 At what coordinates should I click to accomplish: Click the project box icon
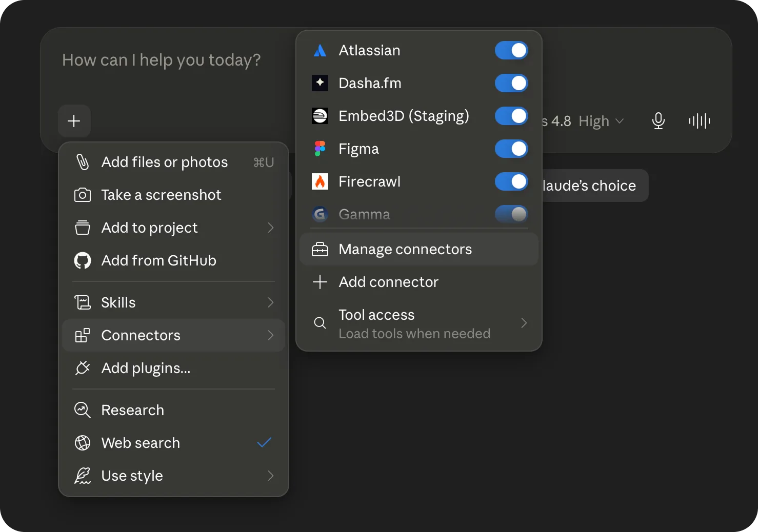point(83,228)
